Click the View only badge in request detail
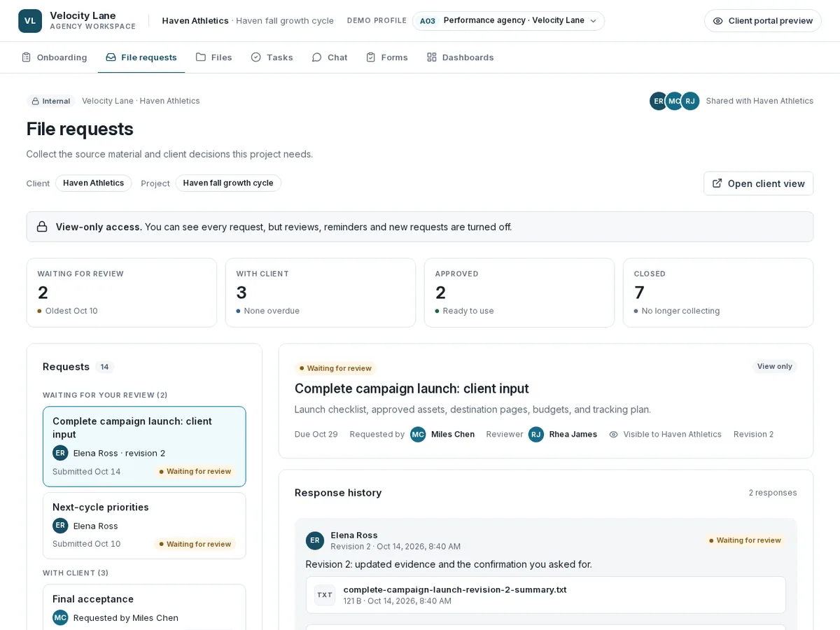 [774, 366]
